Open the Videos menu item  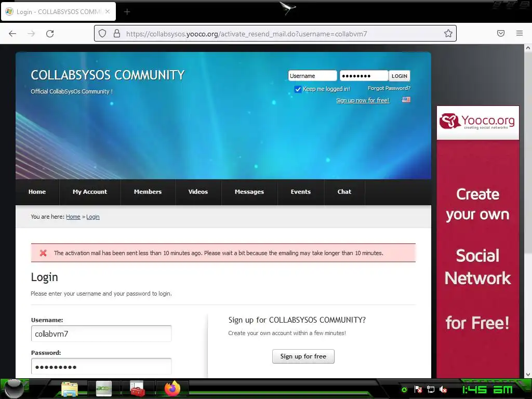tap(198, 192)
